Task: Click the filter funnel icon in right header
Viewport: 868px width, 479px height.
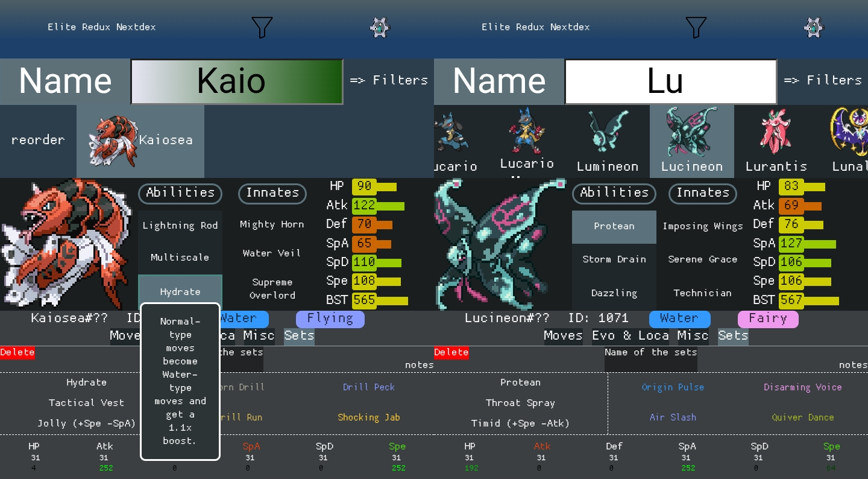Action: tap(696, 27)
